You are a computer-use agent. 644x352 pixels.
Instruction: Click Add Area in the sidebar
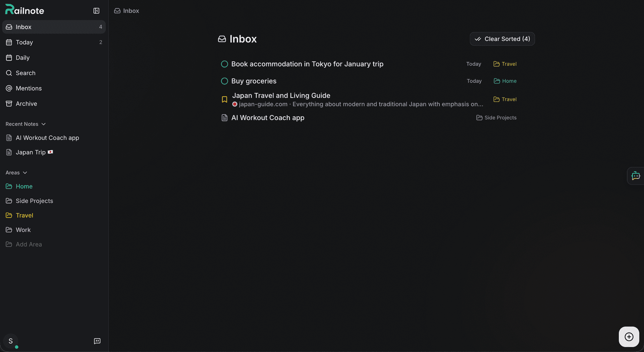coord(29,244)
